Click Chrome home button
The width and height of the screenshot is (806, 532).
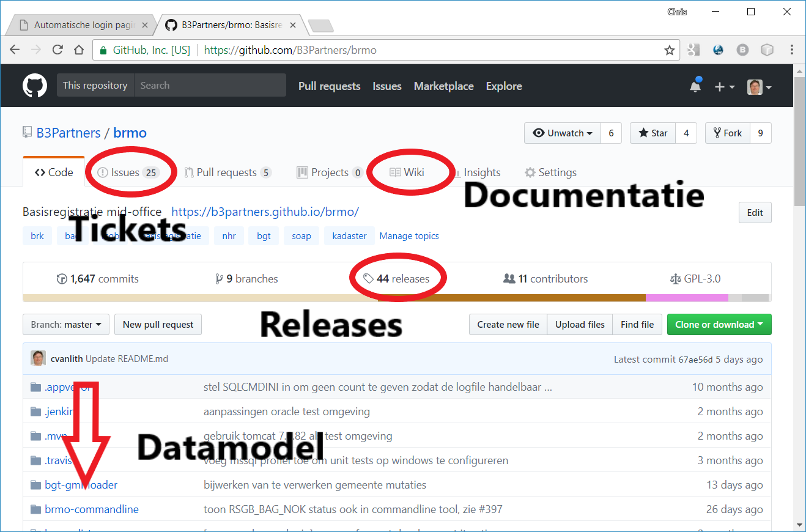(x=79, y=50)
